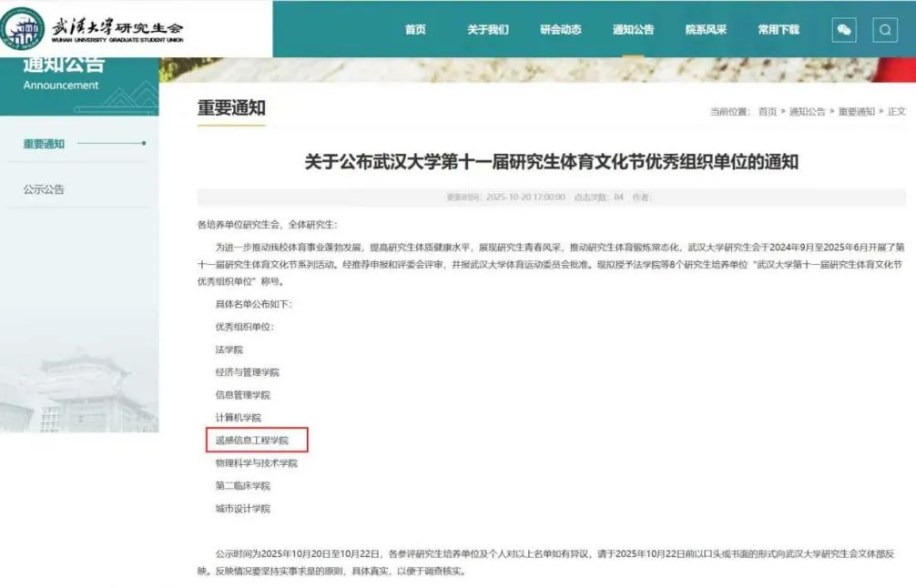Select 重要通知 in the left sidebar
The width and height of the screenshot is (916, 588).
44,144
